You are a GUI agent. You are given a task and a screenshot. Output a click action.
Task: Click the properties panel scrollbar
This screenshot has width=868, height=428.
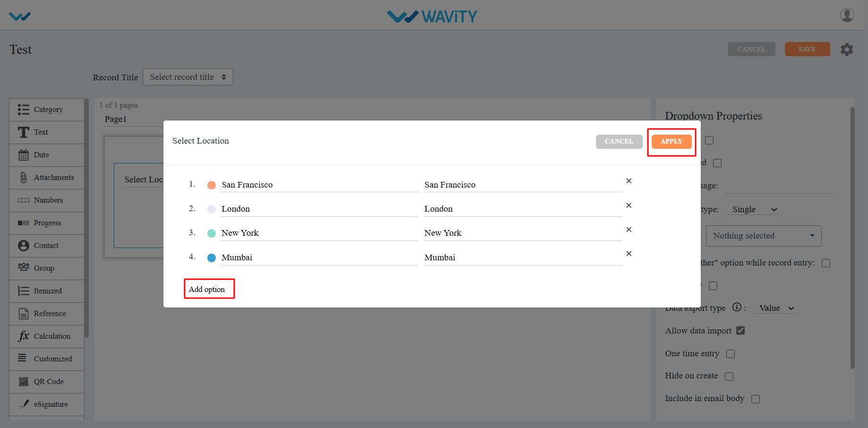(852, 238)
